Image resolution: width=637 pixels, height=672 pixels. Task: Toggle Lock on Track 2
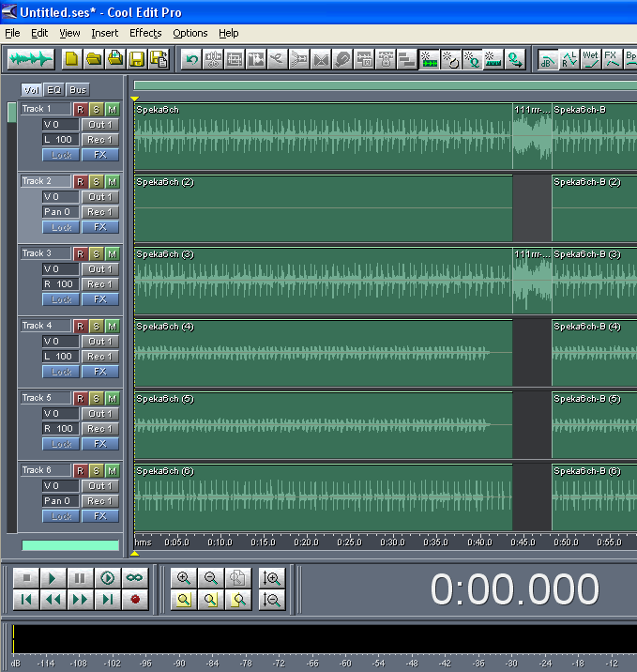[61, 227]
